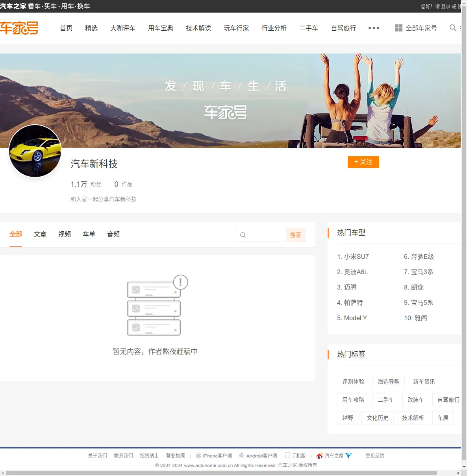Viewport: 467px width, 476px height.
Task: Select the 技术解析 tag
Action: [x=413, y=418]
